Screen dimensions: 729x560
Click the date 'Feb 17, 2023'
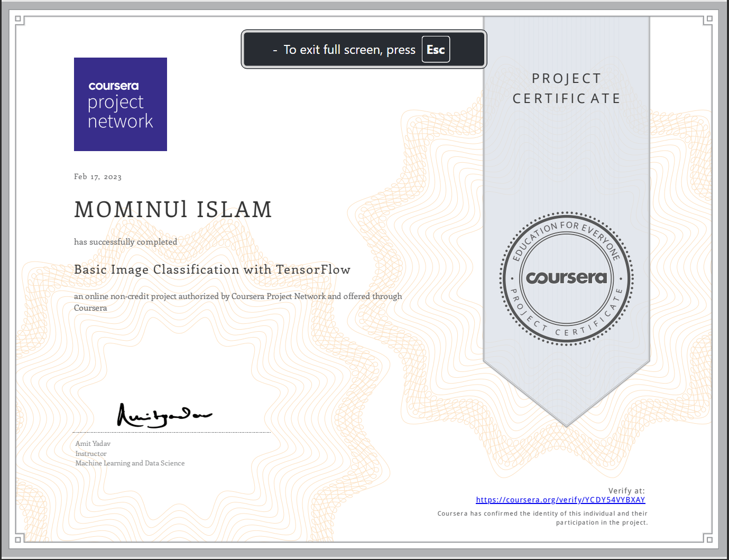(x=98, y=176)
